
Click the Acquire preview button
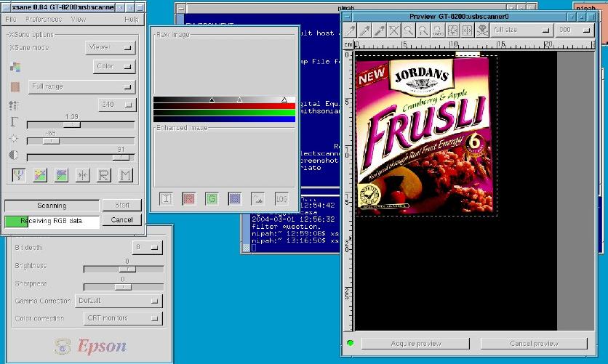tap(415, 344)
